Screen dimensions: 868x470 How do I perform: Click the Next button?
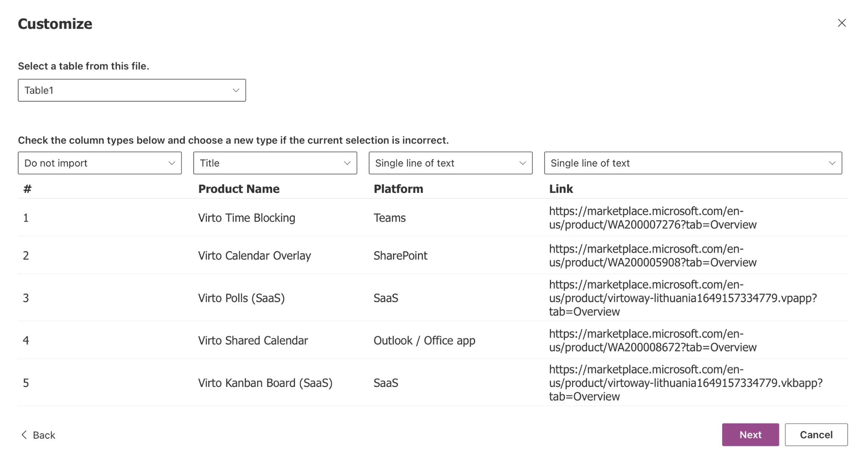tap(750, 435)
